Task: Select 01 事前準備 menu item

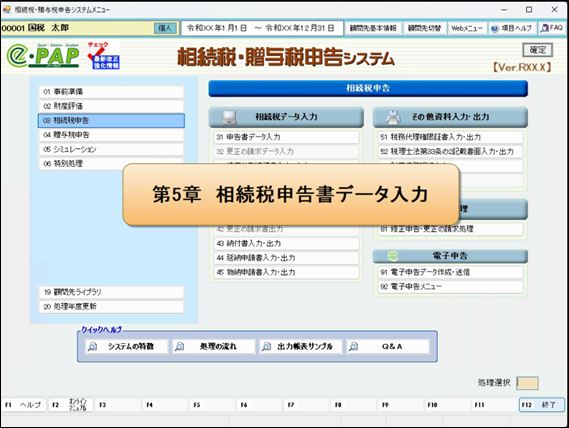Action: pos(111,92)
